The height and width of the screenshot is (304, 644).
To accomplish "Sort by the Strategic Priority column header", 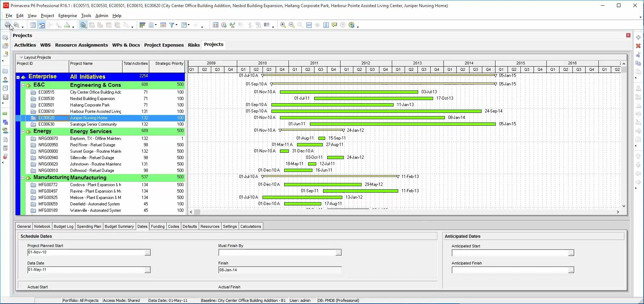I will pyautogui.click(x=167, y=66).
